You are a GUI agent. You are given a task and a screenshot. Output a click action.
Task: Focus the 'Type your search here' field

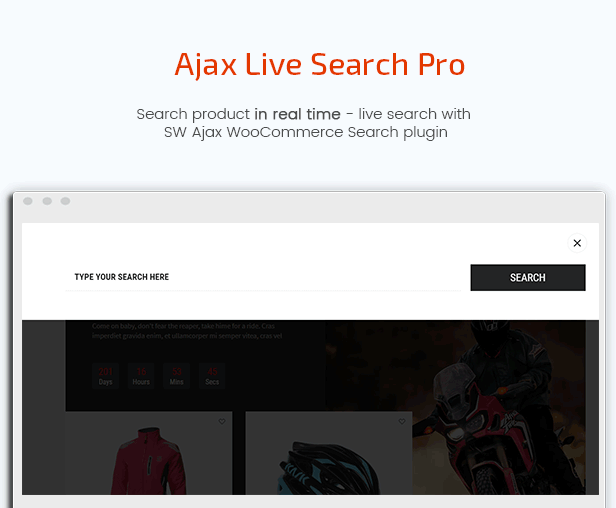pos(263,277)
